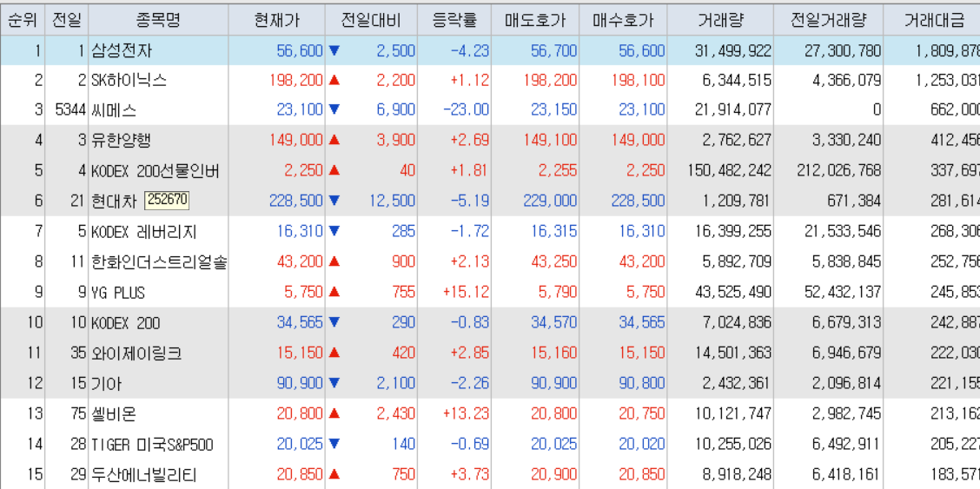This screenshot has width=980, height=489.
Task: Click 셀비온 bid price 20,750
Action: pyautogui.click(x=642, y=413)
